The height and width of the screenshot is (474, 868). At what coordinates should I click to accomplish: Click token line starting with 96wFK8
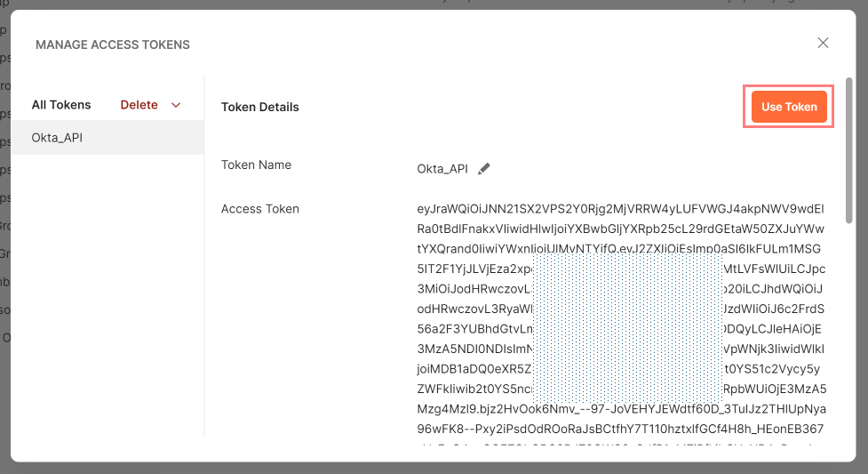(x=620, y=429)
